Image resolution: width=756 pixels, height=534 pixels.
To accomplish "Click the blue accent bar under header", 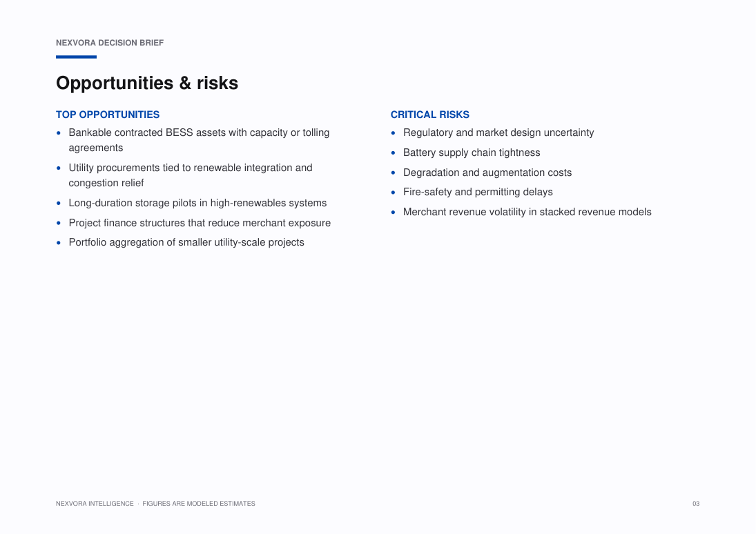I will point(76,57).
